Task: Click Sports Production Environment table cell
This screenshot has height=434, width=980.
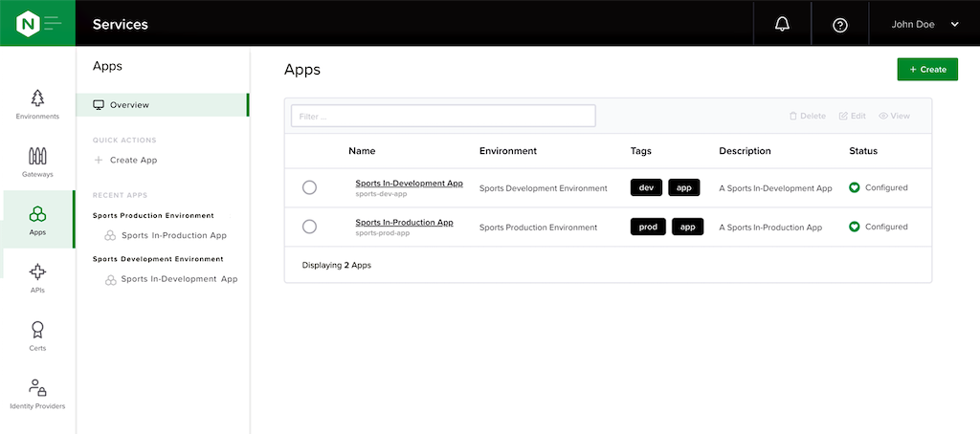Action: [538, 228]
